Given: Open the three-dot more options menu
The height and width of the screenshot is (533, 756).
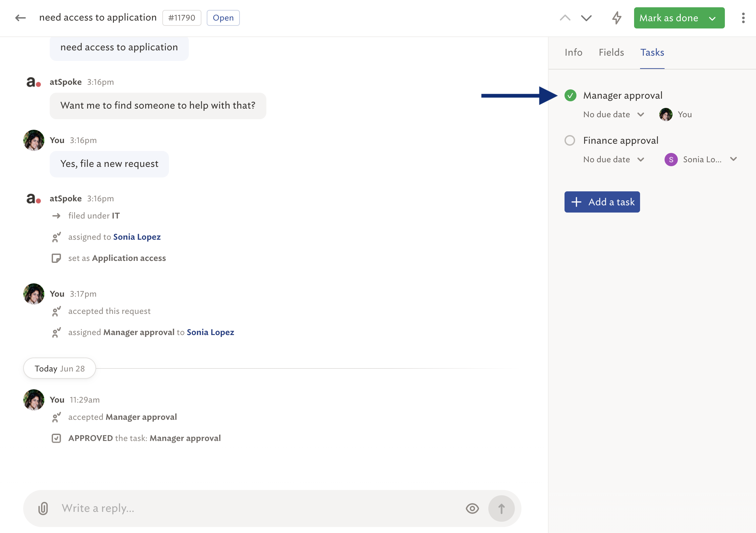Looking at the screenshot, I should coord(743,18).
